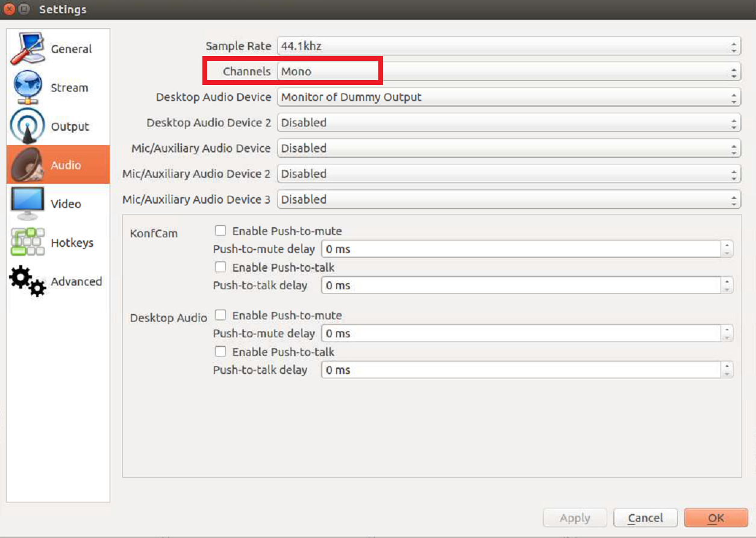Enable Push-to-talk for Desktop Audio
Image resolution: width=756 pixels, height=538 pixels.
(221, 352)
